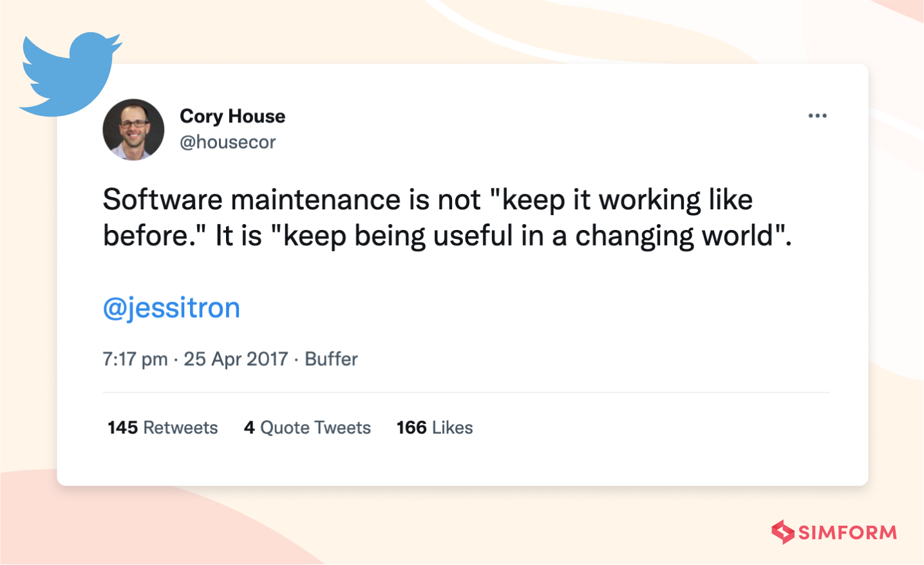Click the SIMFORM wordmark text
The height and width of the screenshot is (565, 924).
click(847, 533)
